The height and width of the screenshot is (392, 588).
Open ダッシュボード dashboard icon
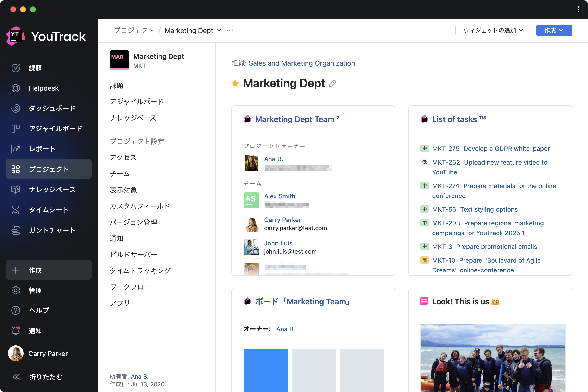[x=15, y=108]
